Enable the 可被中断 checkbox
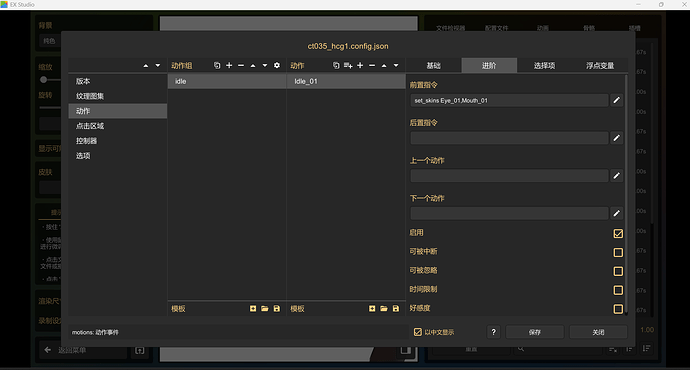The height and width of the screenshot is (370, 690). [x=618, y=253]
